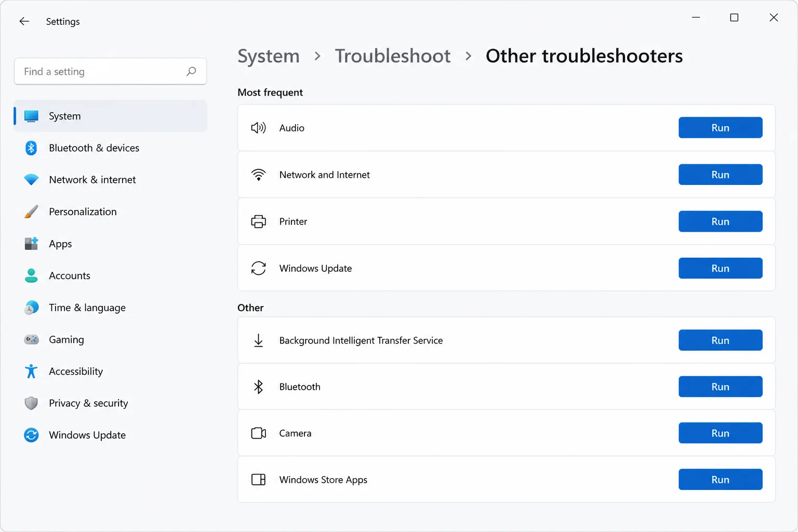Click the System monitor icon in sidebar
Screen dimensions: 798x532
(31, 116)
